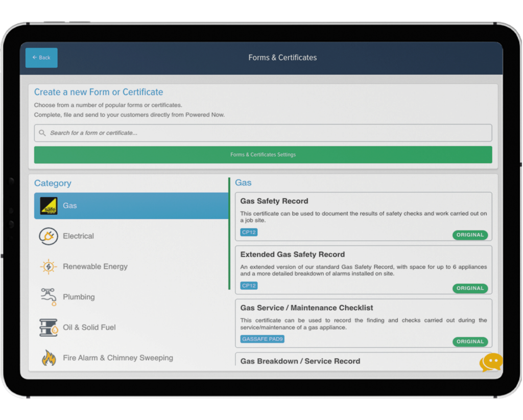Select the Plumbing category
Image resolution: width=523 pixels, height=420 pixels.
coord(79,296)
